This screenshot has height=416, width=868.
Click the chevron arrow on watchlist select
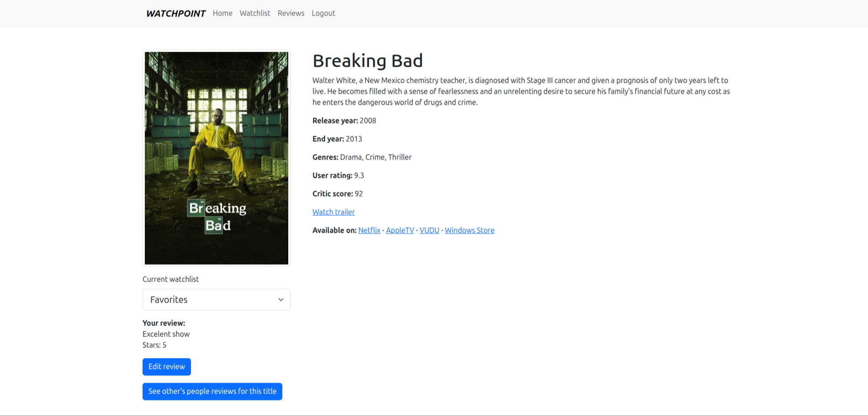pyautogui.click(x=281, y=300)
